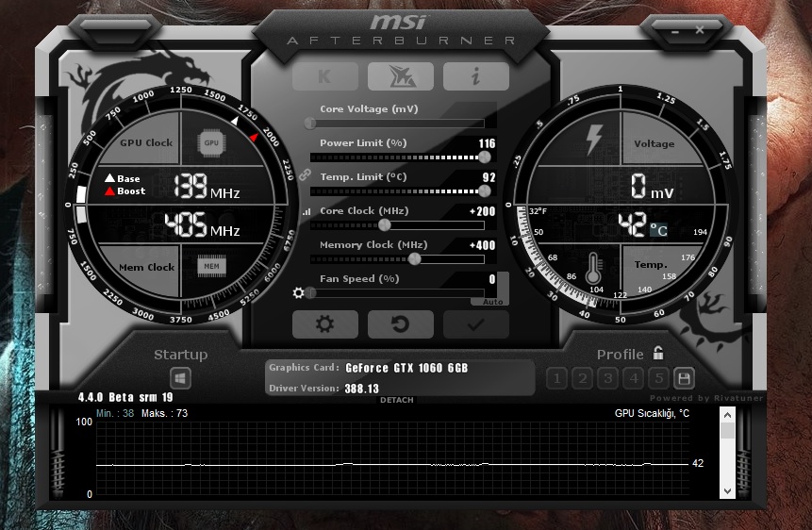Select profile slot 3

point(608,378)
